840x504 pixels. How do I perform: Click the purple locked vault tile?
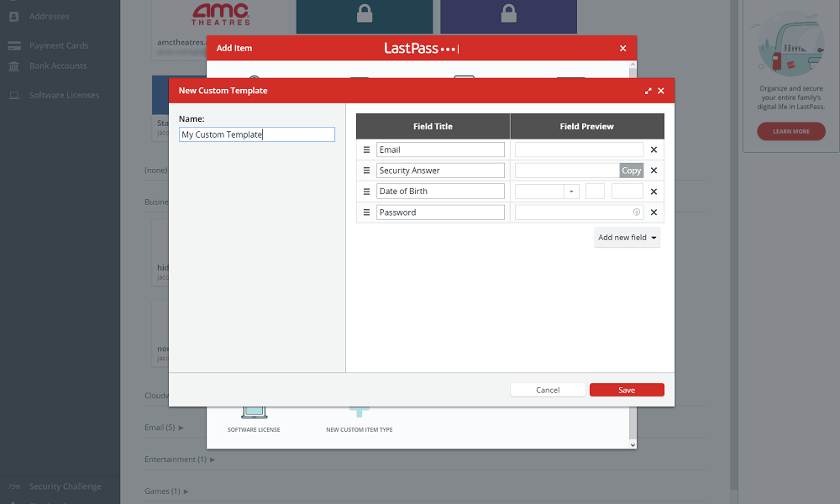click(x=509, y=16)
